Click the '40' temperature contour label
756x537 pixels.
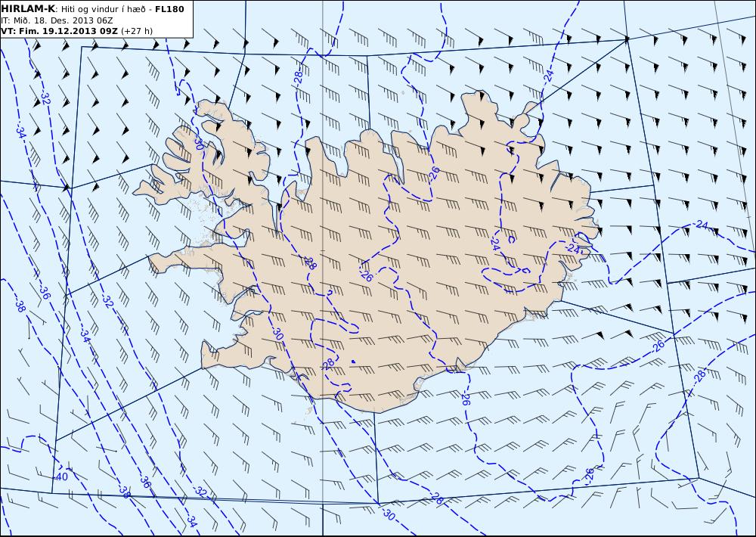(x=62, y=476)
